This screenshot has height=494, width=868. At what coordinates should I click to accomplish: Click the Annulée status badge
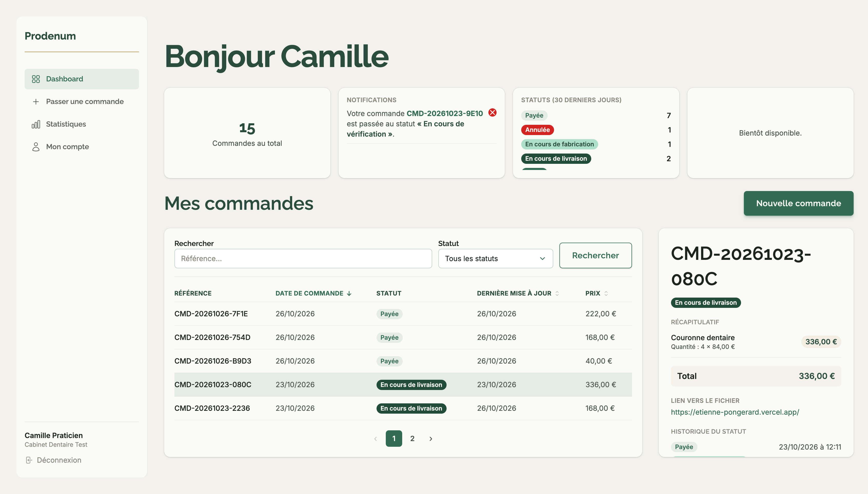click(x=538, y=130)
